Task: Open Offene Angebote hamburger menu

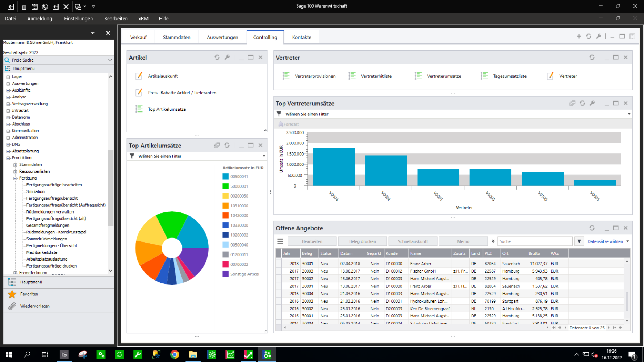Action: [280, 241]
